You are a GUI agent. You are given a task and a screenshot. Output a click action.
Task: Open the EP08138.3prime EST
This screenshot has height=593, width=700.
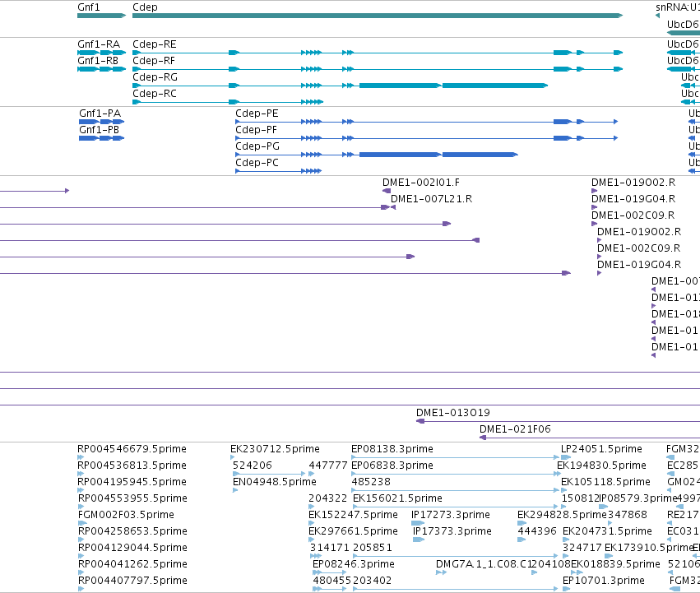(x=392, y=449)
